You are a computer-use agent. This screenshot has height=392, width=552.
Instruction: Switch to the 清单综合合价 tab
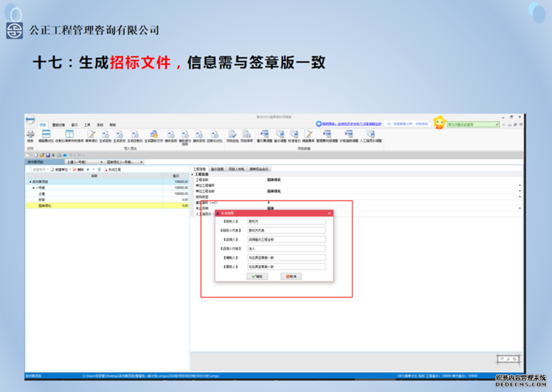tap(259, 169)
